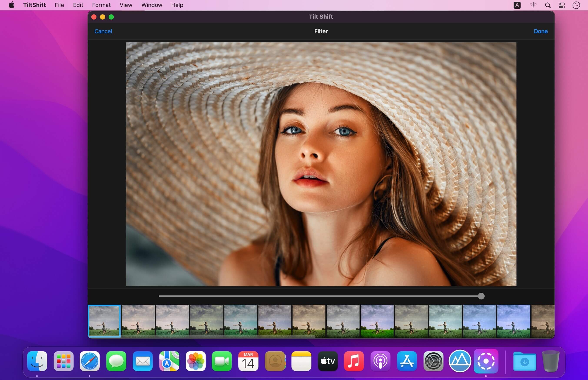Select the ninth vivid green filter thumbnail
The image size is (588, 380).
[377, 321]
